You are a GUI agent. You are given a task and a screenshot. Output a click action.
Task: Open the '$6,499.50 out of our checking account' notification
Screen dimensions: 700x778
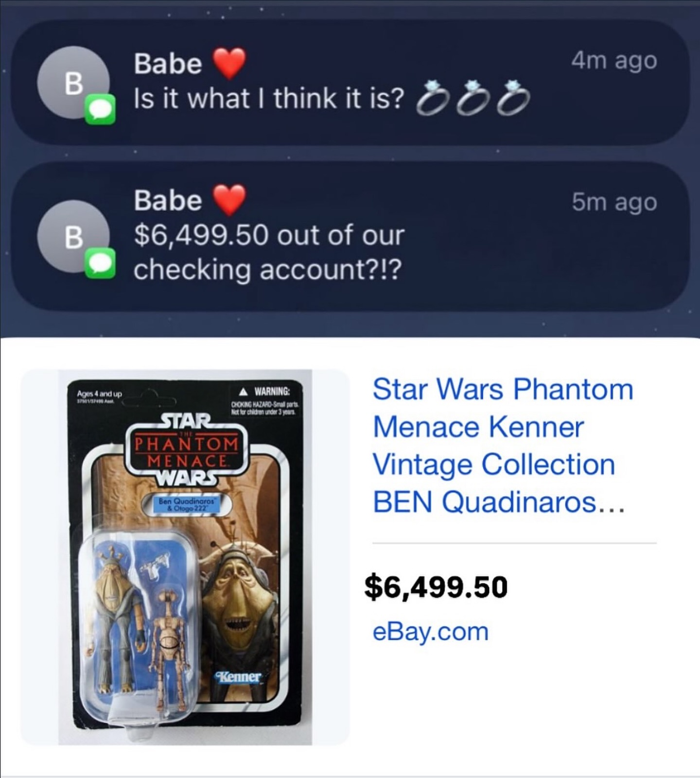pos(350,236)
